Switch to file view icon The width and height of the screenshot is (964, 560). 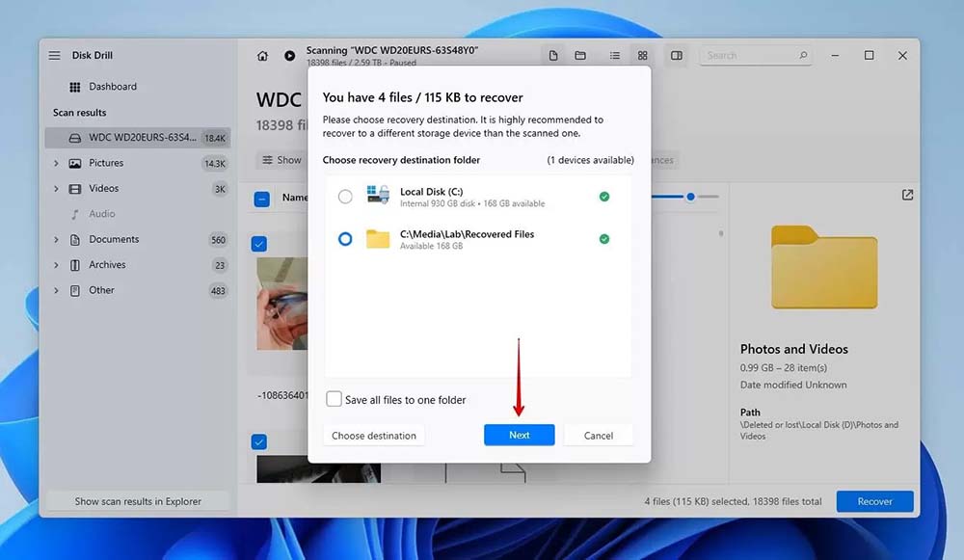[x=553, y=56]
